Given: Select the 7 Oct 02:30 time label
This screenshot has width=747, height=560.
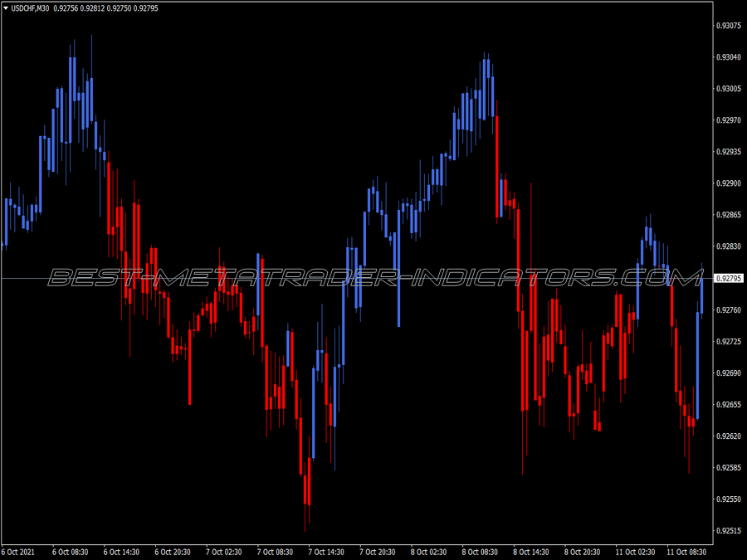Looking at the screenshot, I should pyautogui.click(x=224, y=552).
